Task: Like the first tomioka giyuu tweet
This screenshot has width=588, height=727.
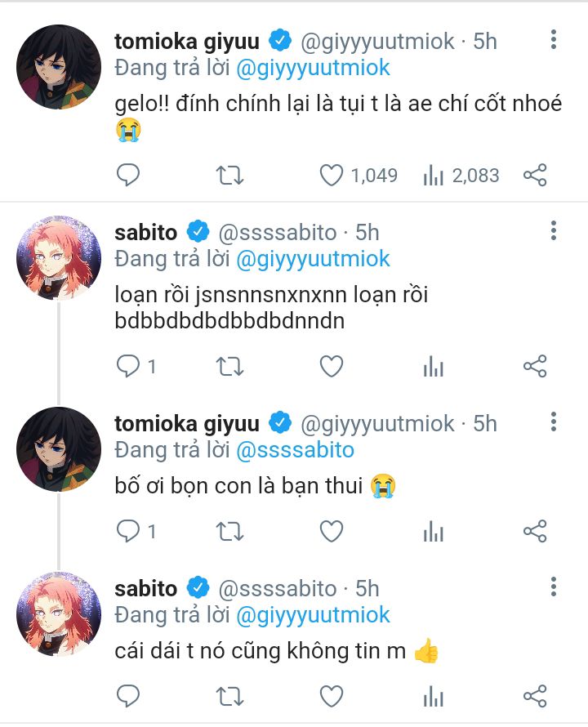Action: point(331,175)
